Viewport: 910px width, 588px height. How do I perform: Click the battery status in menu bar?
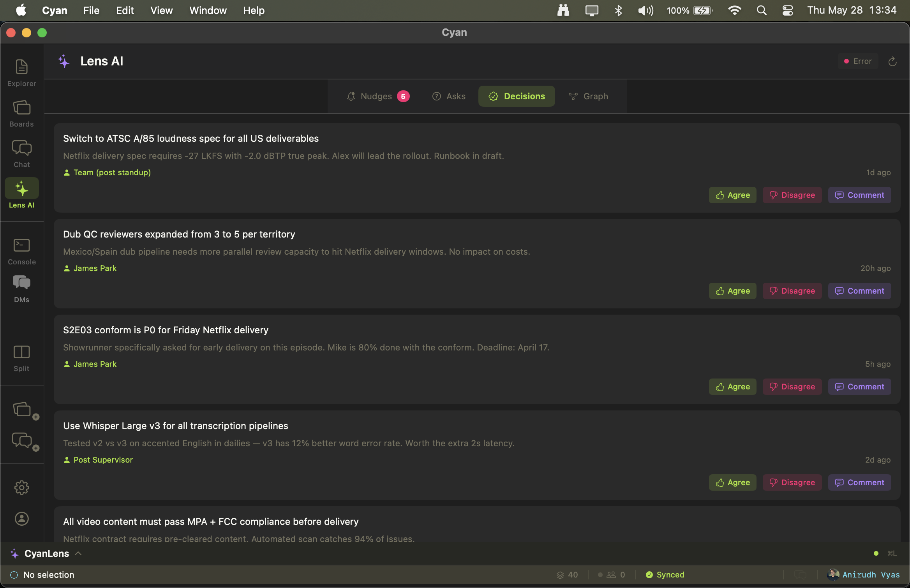690,11
